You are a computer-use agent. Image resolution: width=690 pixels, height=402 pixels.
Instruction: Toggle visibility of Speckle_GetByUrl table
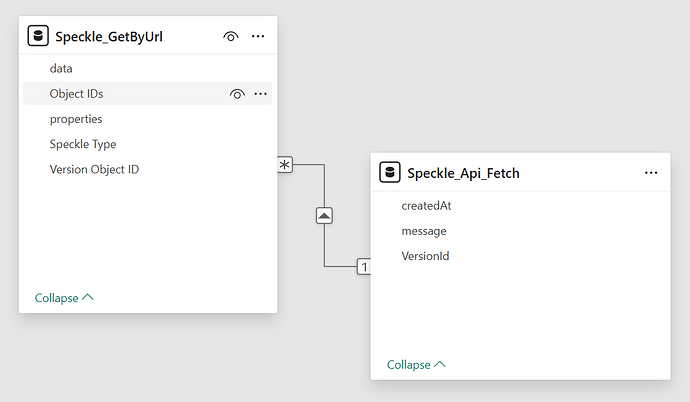[231, 37]
